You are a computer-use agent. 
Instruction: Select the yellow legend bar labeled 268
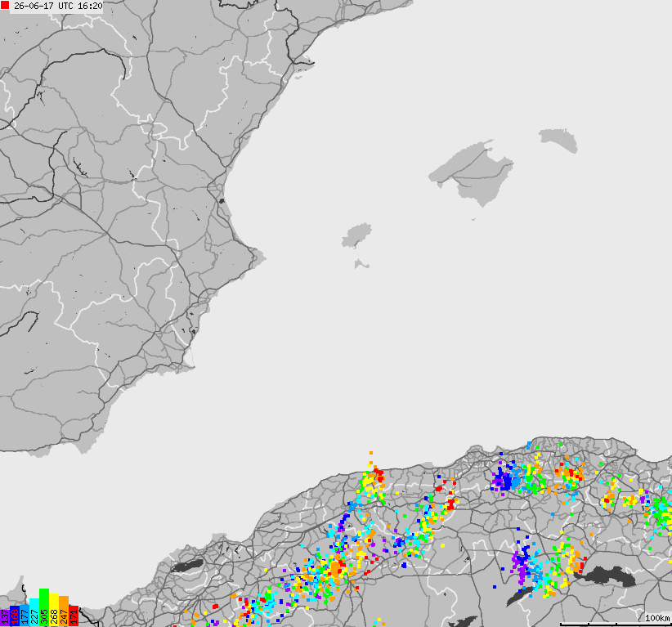[54, 610]
